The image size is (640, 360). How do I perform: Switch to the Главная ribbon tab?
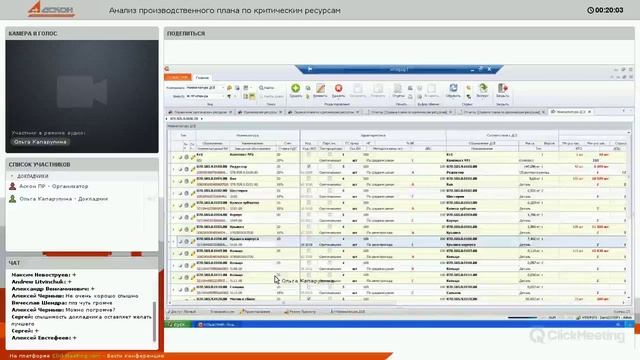(202, 78)
